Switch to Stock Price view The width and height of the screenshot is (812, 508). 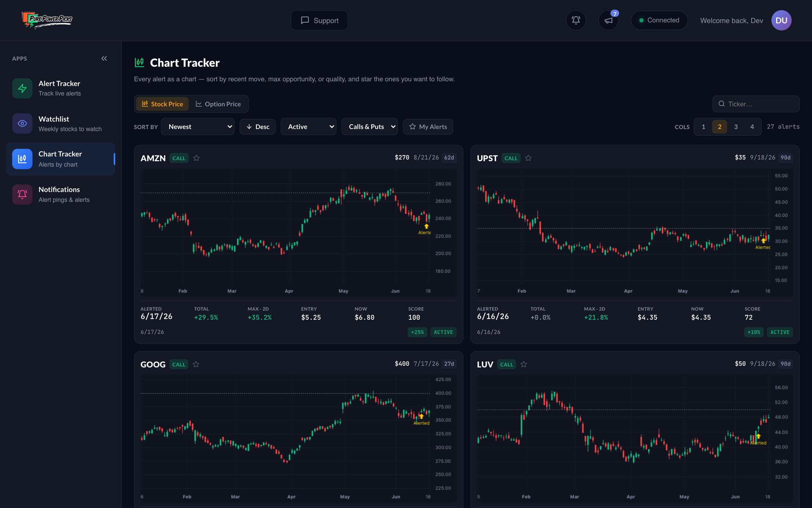(x=162, y=104)
